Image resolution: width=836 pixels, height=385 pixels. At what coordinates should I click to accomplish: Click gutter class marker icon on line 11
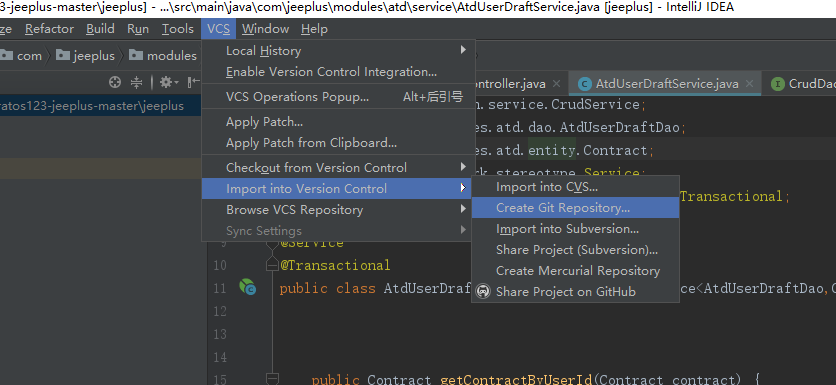(247, 287)
